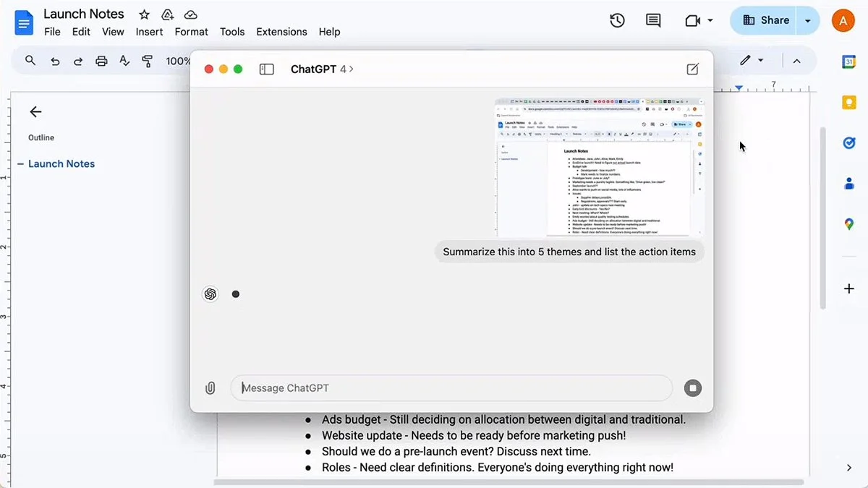This screenshot has width=868, height=488.
Task: Open the ChatGPT 4 model selector
Action: click(x=320, y=68)
